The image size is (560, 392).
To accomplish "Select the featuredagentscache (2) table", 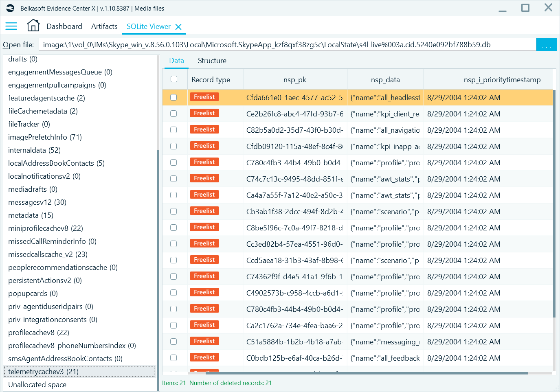I will coord(46,98).
